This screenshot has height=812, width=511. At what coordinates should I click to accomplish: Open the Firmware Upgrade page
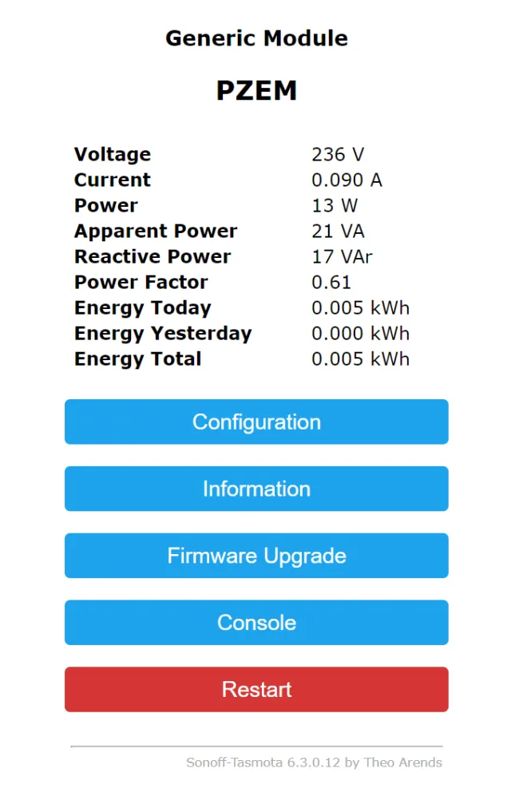pos(255,556)
